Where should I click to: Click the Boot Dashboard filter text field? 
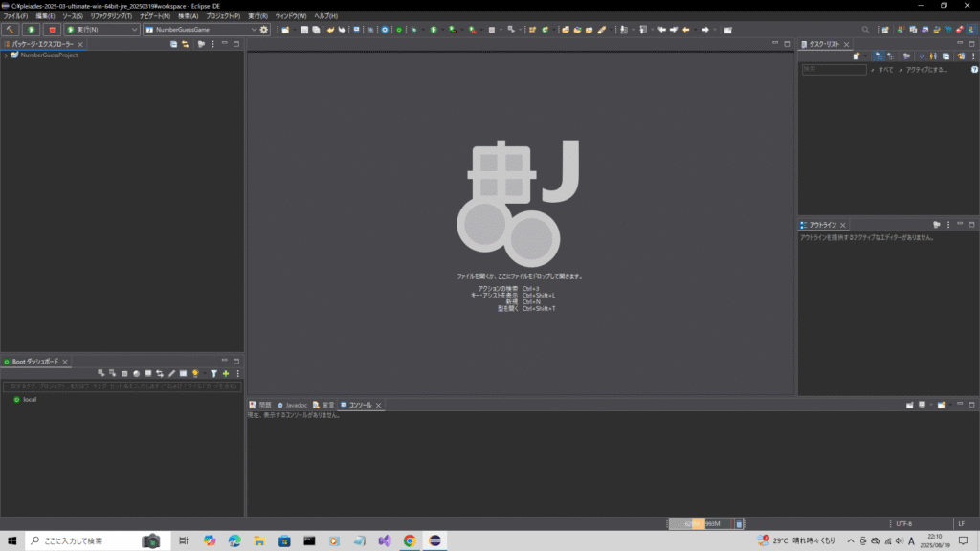pyautogui.click(x=122, y=386)
